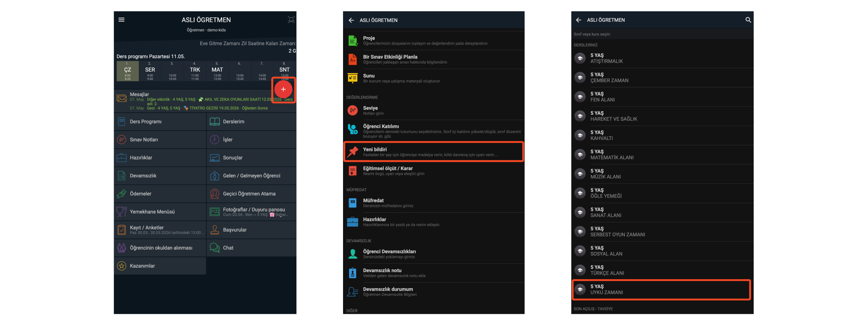Select the ÇZ lesson in the timetable
This screenshot has width=868, height=326.
[x=128, y=71]
